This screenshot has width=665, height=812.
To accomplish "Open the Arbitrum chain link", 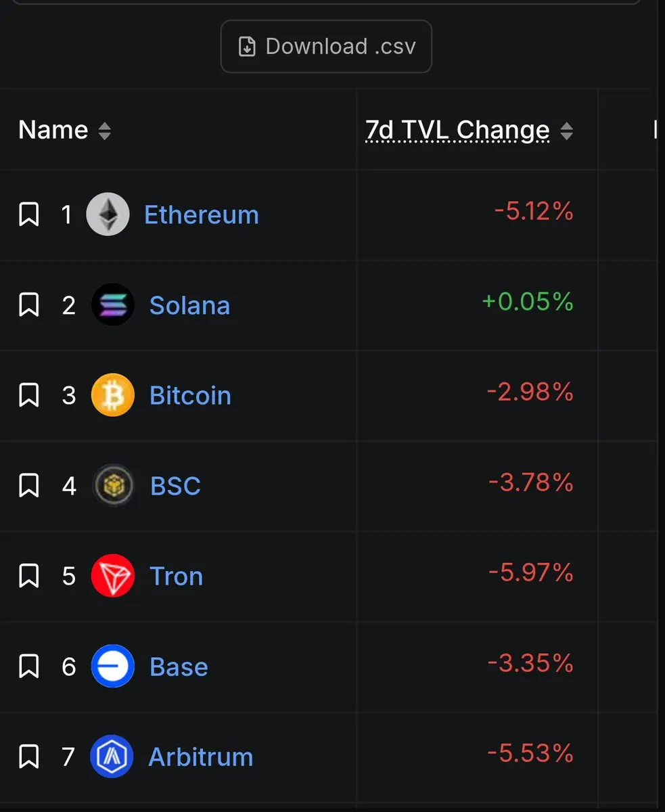I will tap(201, 757).
